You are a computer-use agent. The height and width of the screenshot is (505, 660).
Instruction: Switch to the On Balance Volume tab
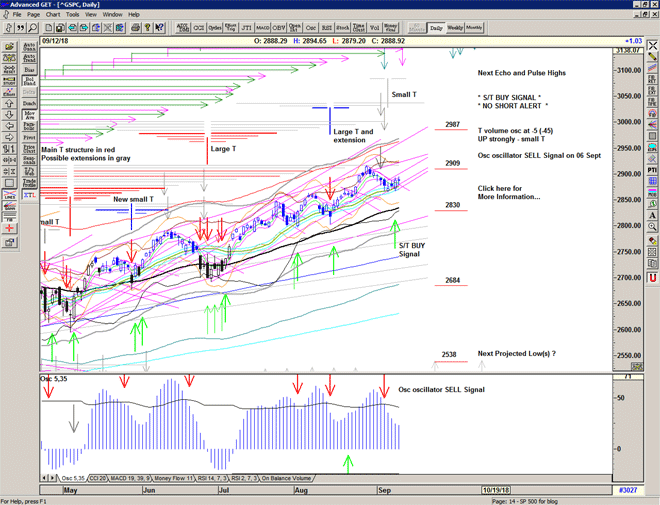286,479
